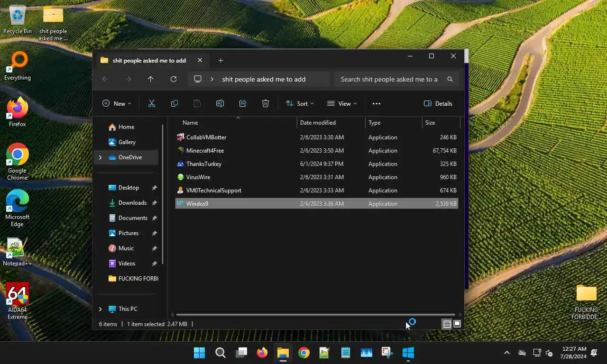Click the Cut scissors icon

152,103
